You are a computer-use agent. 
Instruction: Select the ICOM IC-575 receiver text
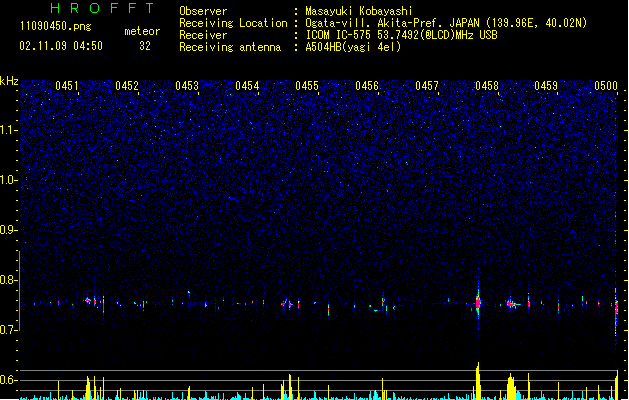(x=401, y=35)
